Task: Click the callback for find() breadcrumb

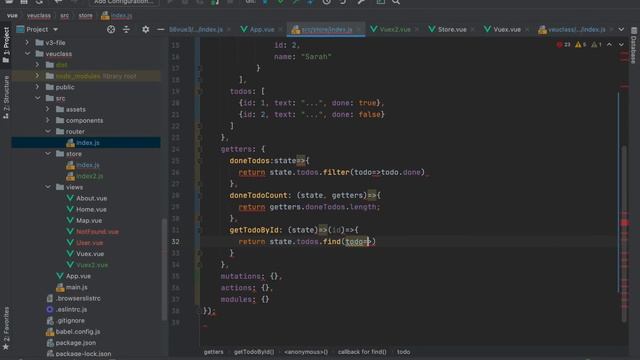Action: click(x=362, y=351)
